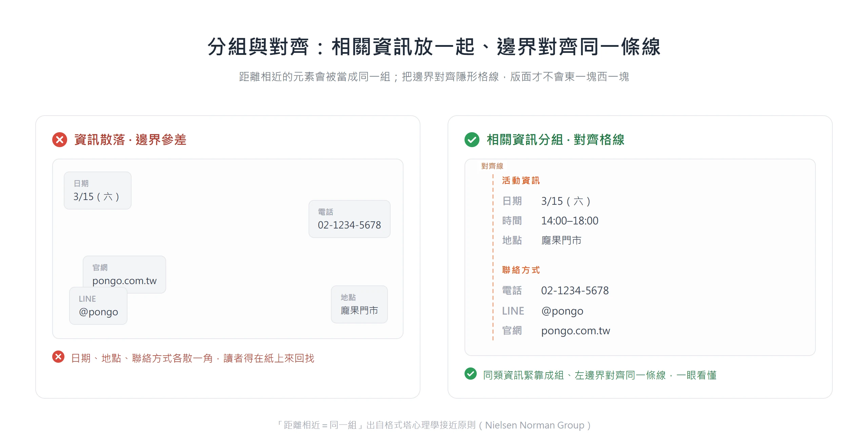Viewport: 868px width, 439px height.
Task: Click the 地點 label in the right list
Action: click(512, 240)
